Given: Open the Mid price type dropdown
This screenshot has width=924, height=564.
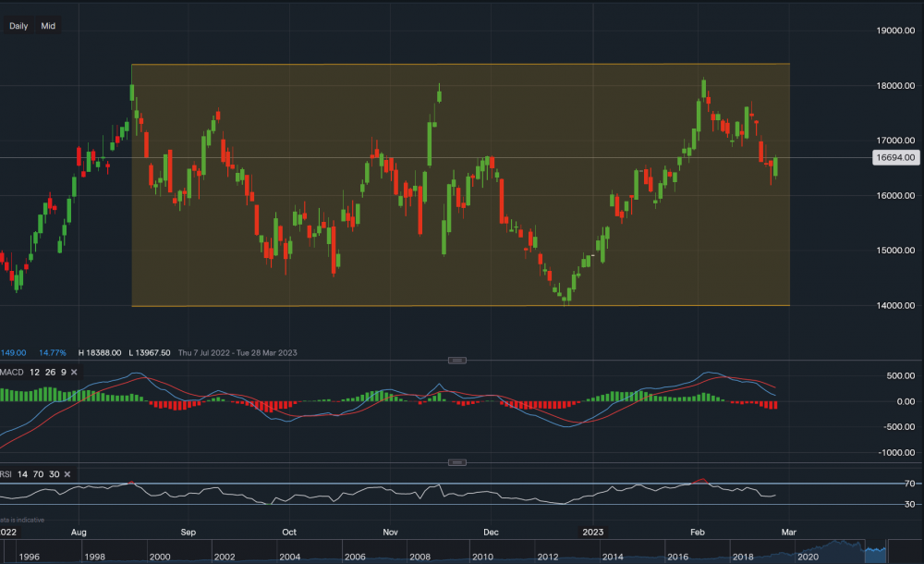Looking at the screenshot, I should point(48,26).
